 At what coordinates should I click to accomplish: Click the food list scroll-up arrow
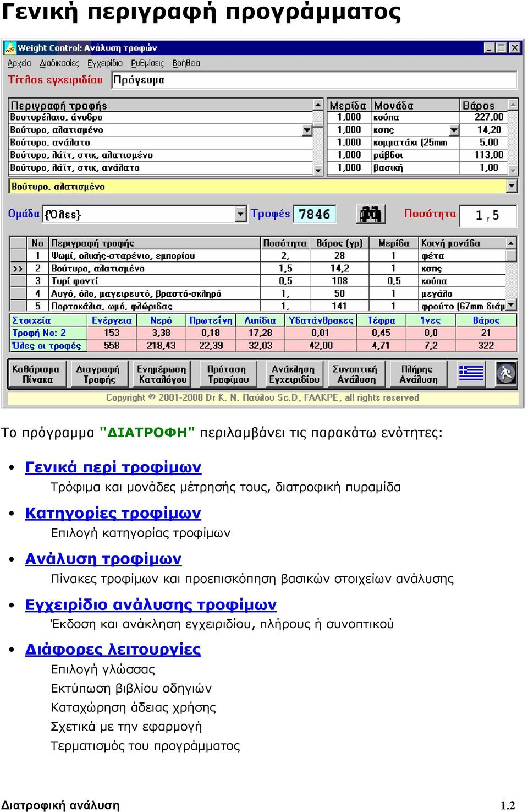pyautogui.click(x=318, y=105)
